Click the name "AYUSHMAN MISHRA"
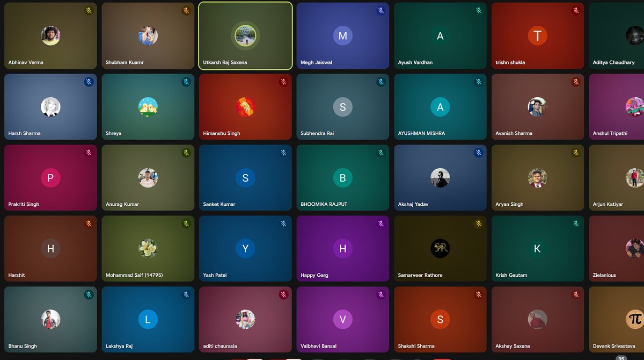This screenshot has width=644, height=360. (421, 133)
